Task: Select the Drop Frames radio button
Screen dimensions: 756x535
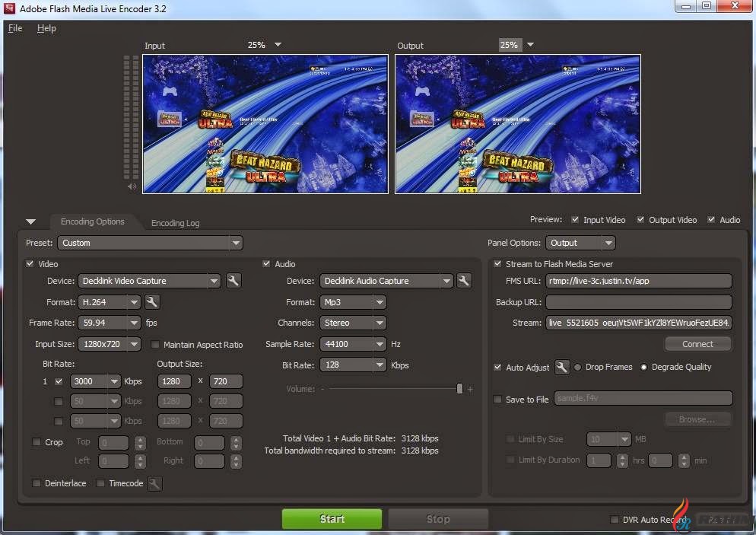Action: pos(578,367)
